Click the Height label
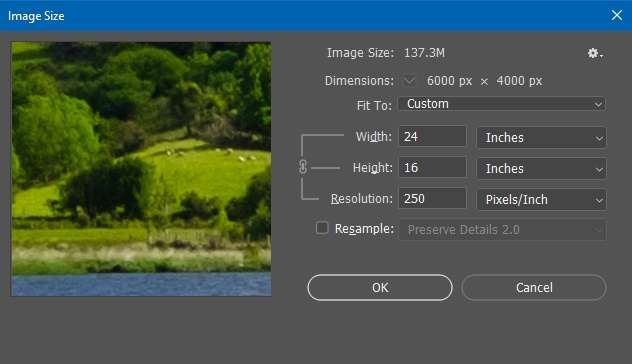 (372, 167)
